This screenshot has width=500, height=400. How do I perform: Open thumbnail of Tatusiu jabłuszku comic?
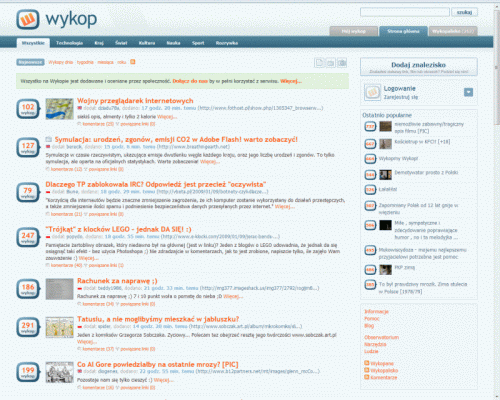click(59, 327)
